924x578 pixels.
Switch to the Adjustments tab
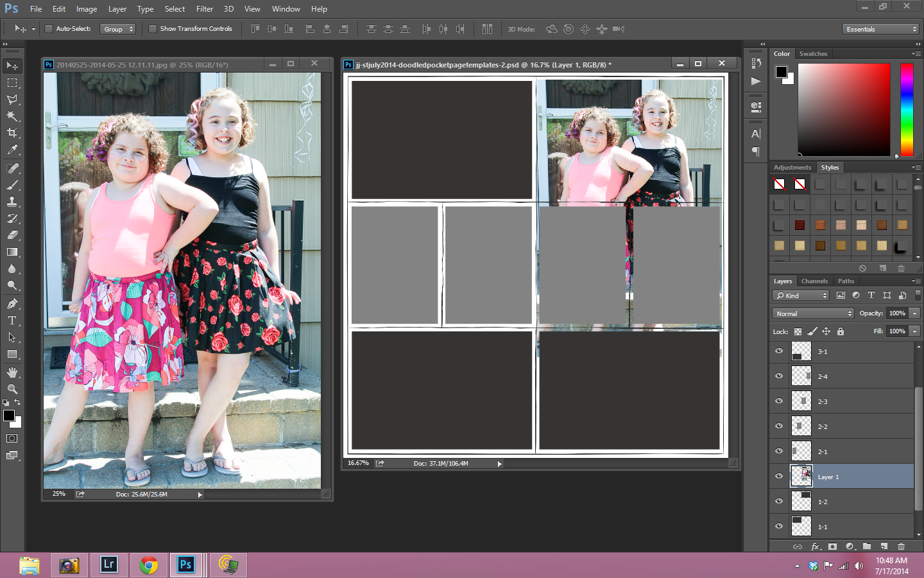792,168
